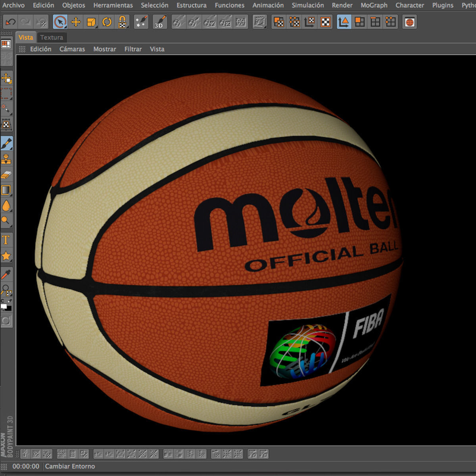Screen dimensions: 476x476
Task: Select the star Shape tool
Action: (6, 256)
